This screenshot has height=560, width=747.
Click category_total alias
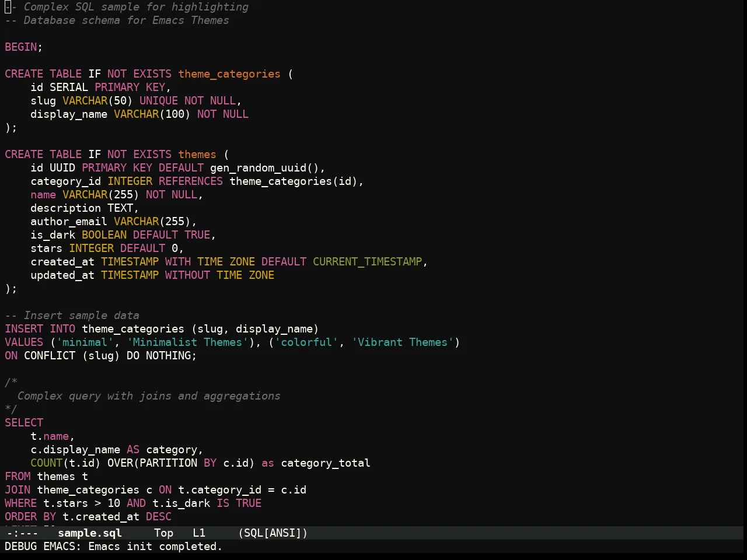326,463
